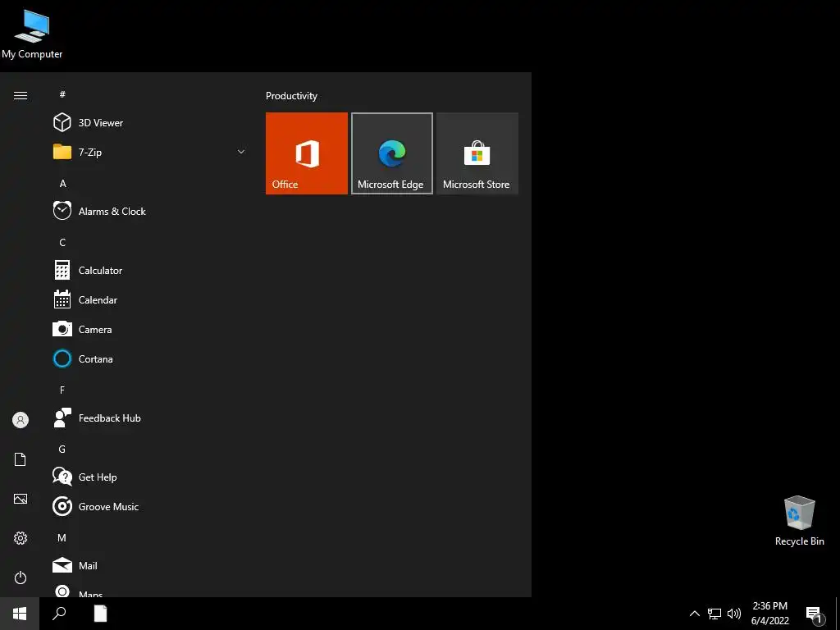Click the Show desktop sliver

pos(838,614)
